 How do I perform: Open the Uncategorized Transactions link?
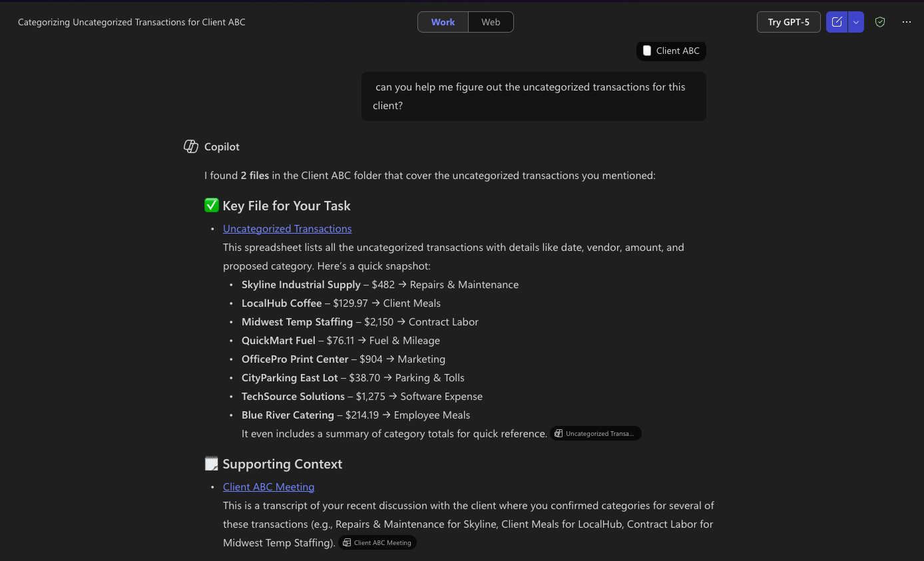tap(288, 228)
